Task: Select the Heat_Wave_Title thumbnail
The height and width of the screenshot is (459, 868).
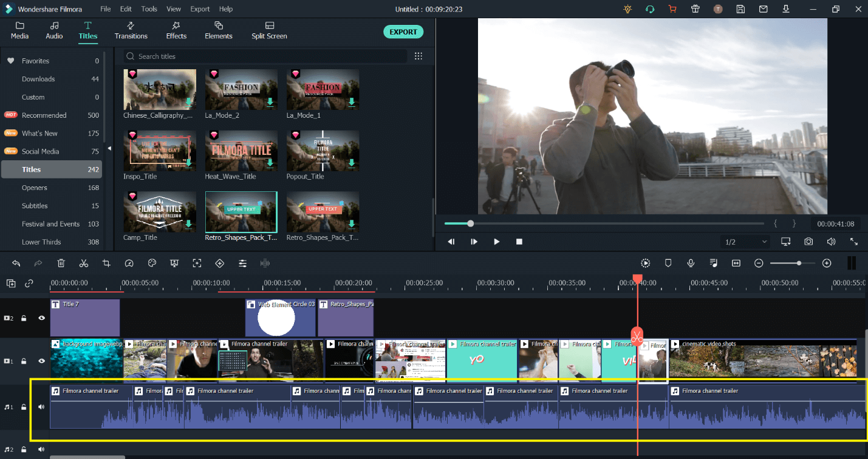Action: 241,151
